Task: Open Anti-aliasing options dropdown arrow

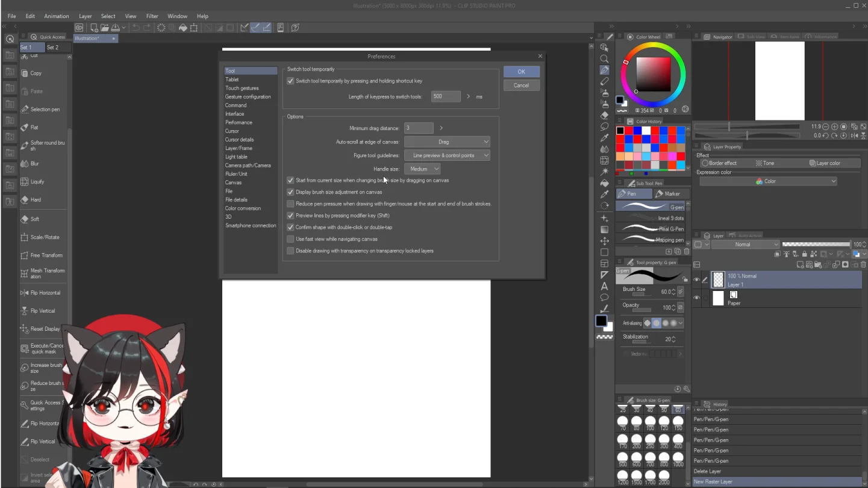Action: (681, 323)
